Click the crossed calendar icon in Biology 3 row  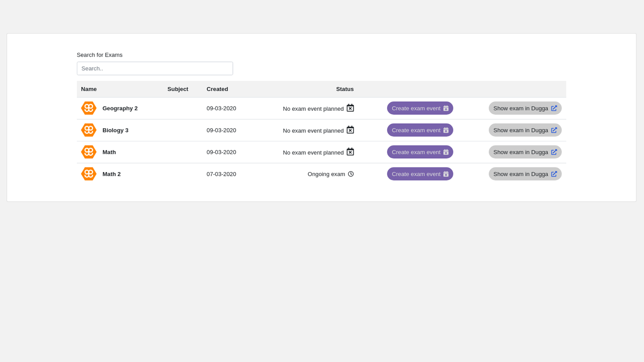tap(350, 130)
